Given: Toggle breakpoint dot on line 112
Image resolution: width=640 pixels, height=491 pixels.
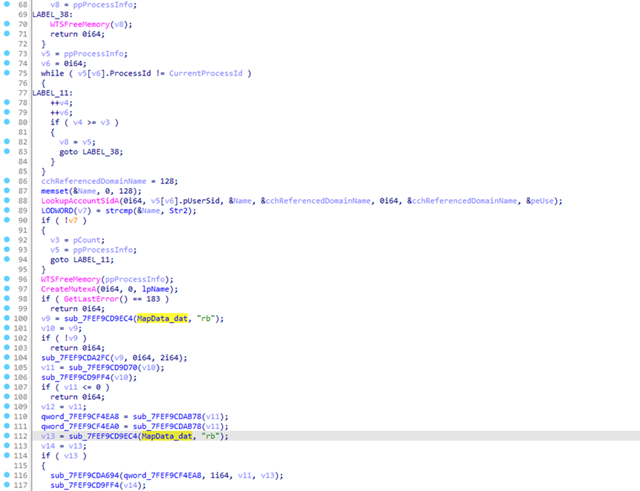Looking at the screenshot, I should click(7, 435).
